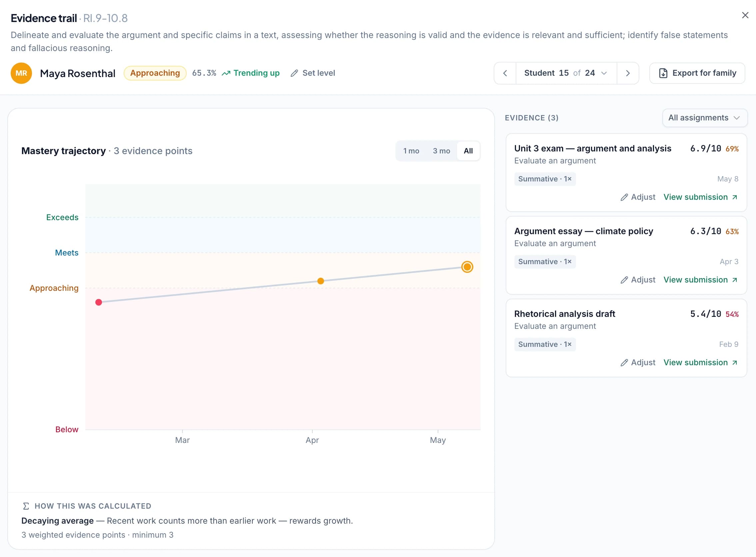The width and height of the screenshot is (756, 557).
Task: Click the 65.3% mastery percentage
Action: 204,73
